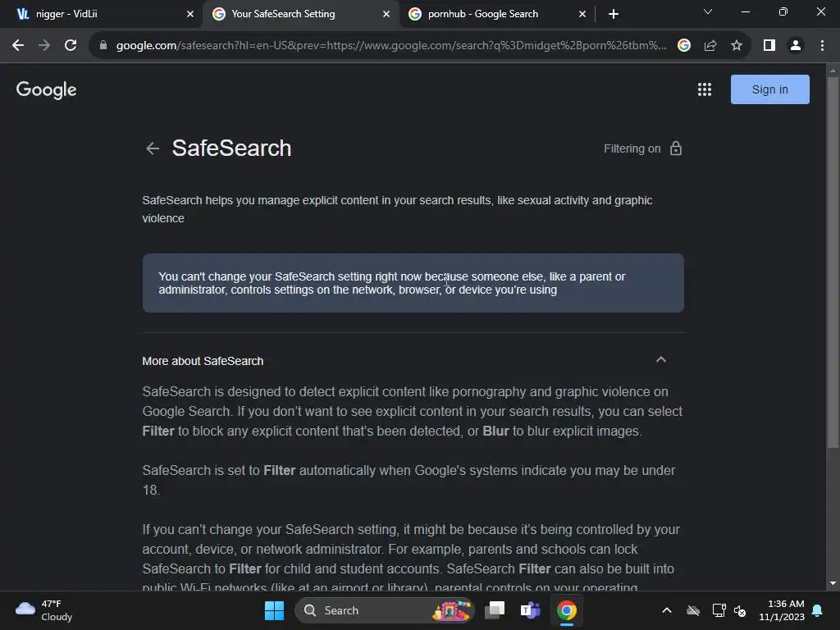Image resolution: width=840 pixels, height=630 pixels.
Task: Share this page using the share icon
Action: click(x=710, y=46)
